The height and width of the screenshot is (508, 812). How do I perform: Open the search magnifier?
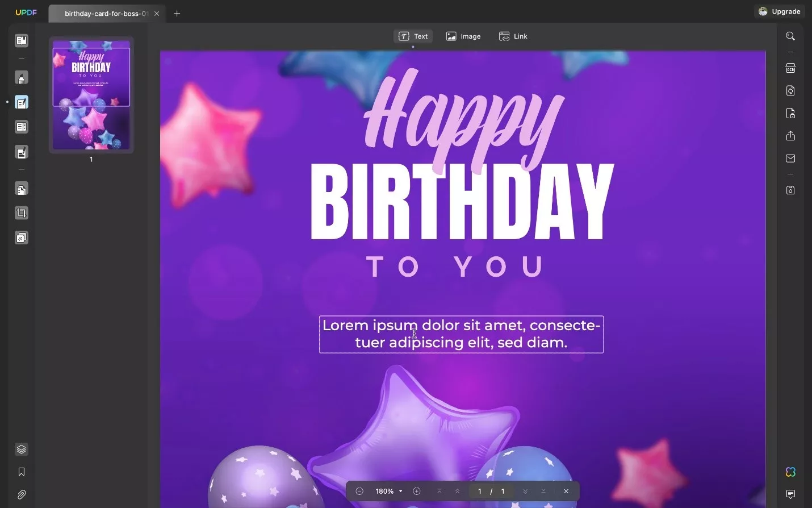[x=790, y=36]
